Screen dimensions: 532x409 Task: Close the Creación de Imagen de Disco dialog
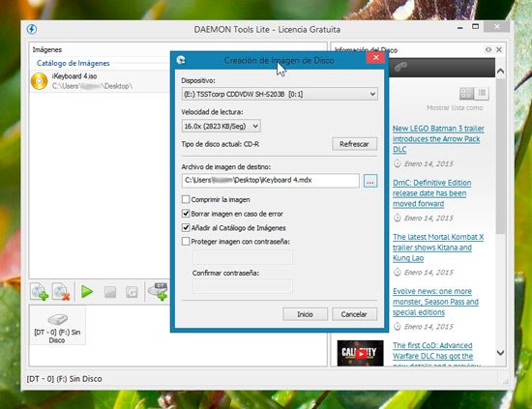pyautogui.click(x=376, y=58)
